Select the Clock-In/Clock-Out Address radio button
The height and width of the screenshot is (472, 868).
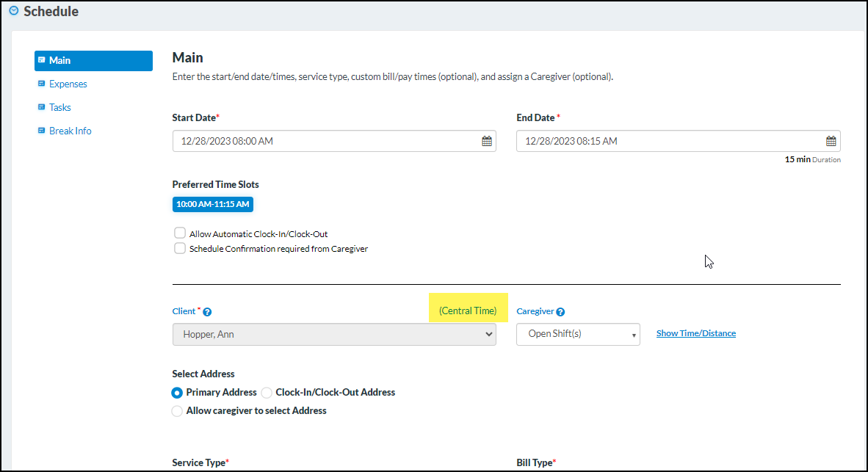[266, 392]
